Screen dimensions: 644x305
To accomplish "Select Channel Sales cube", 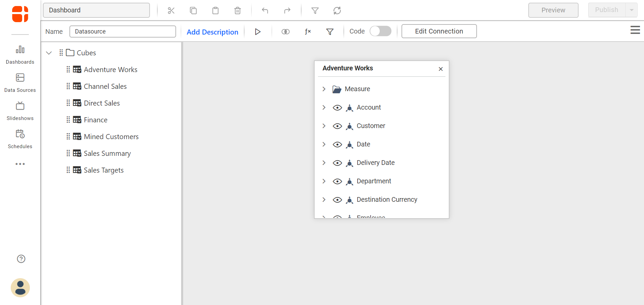I will tap(105, 86).
